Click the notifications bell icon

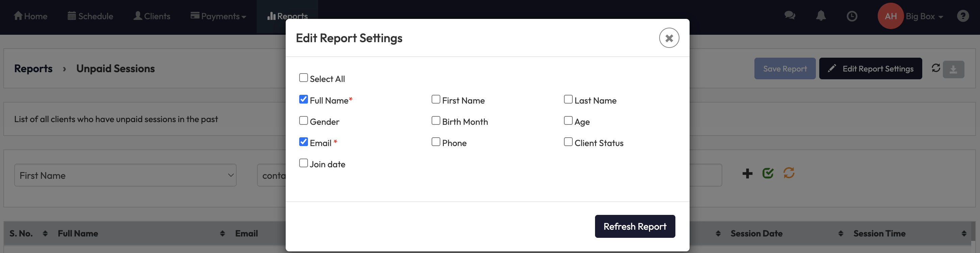821,16
